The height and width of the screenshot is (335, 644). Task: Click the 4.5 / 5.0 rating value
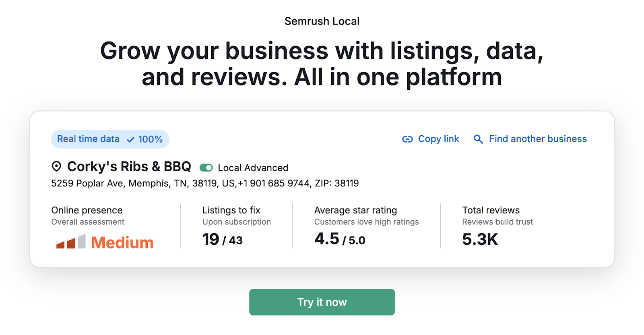tap(340, 239)
